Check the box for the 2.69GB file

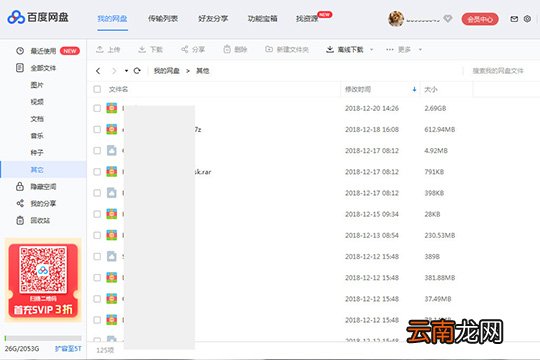coord(97,108)
